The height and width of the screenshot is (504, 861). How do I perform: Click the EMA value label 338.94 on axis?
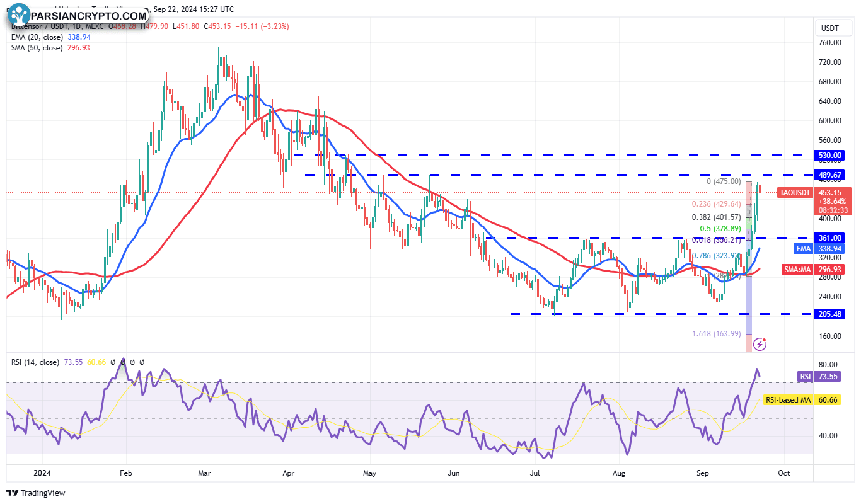[x=829, y=249]
